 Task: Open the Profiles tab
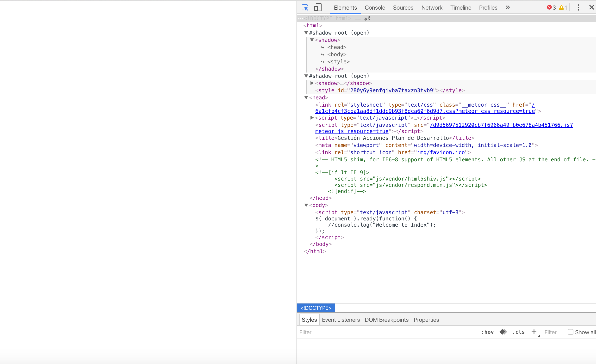tap(488, 7)
